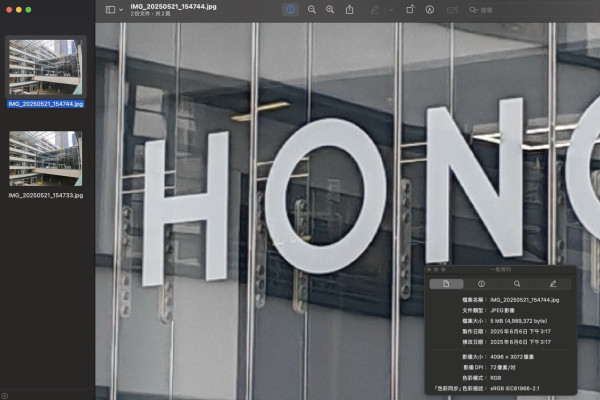Toggle the Inspector info button in toolbar

[291, 9]
